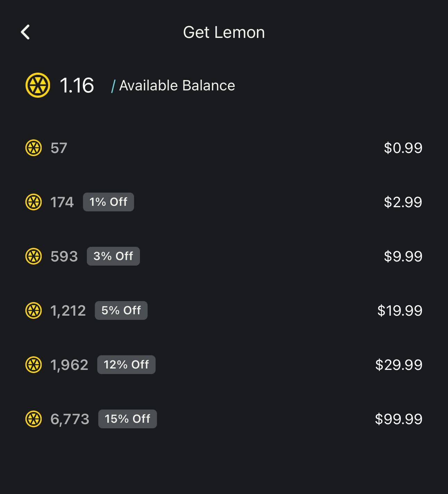Tap the coin icon beside 1,212

coord(34,310)
